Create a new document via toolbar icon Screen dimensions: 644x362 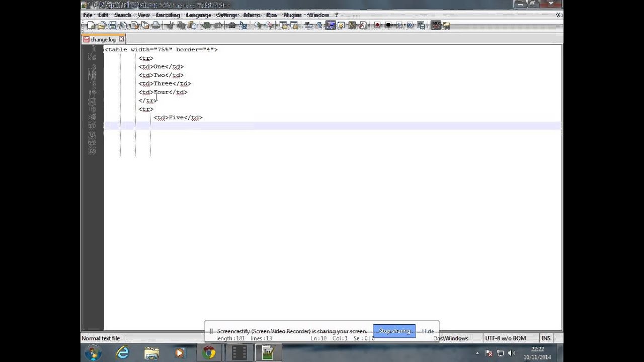tap(91, 25)
